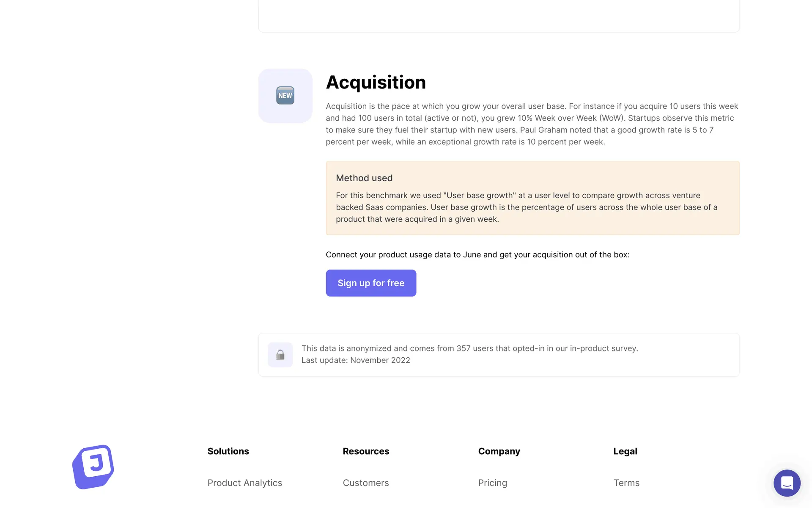Click the Last update November 2022 text

click(355, 360)
